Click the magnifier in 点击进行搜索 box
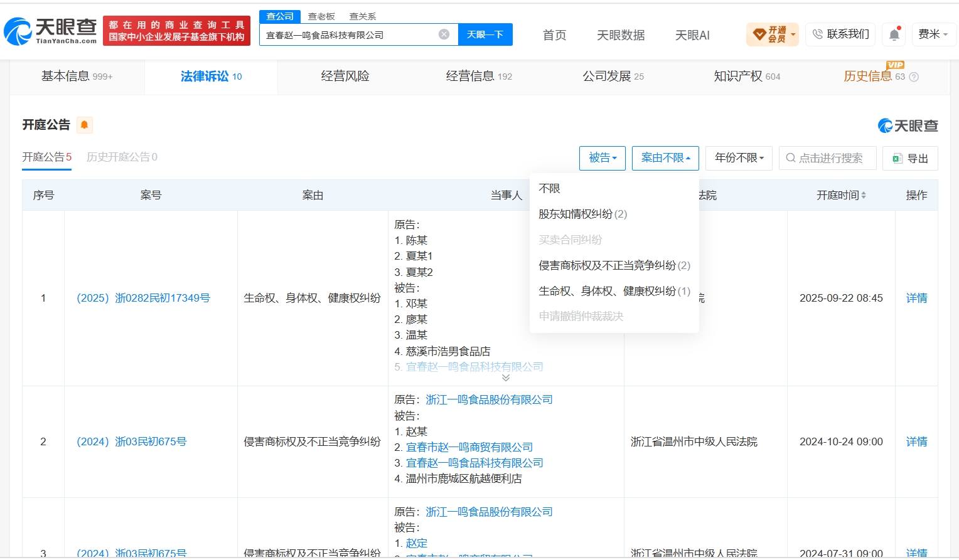Screen dimensions: 959x560 (791, 158)
